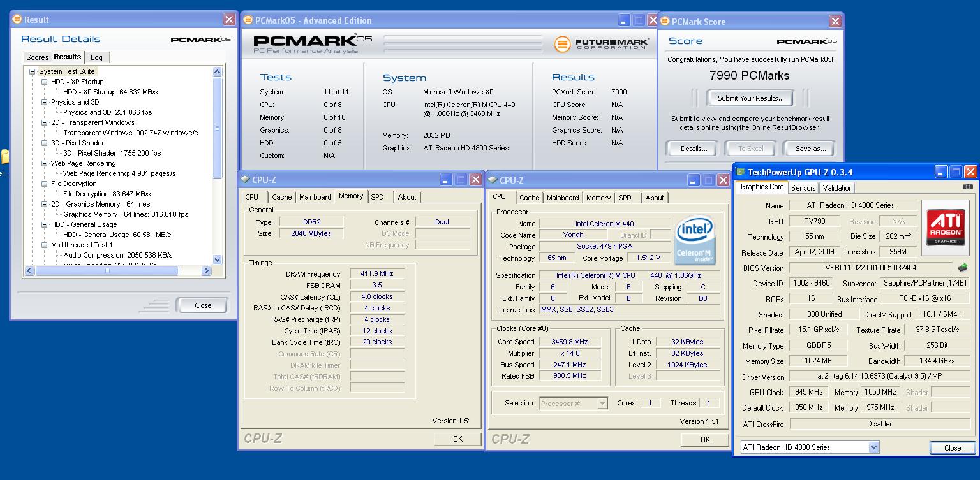
Task: Click OK in the CPU-Z memory window
Action: [457, 439]
